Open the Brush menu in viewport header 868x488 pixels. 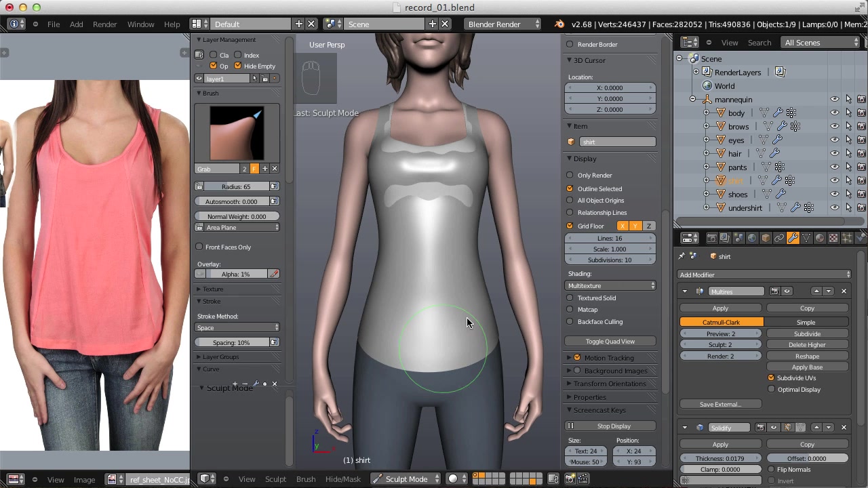[306, 479]
